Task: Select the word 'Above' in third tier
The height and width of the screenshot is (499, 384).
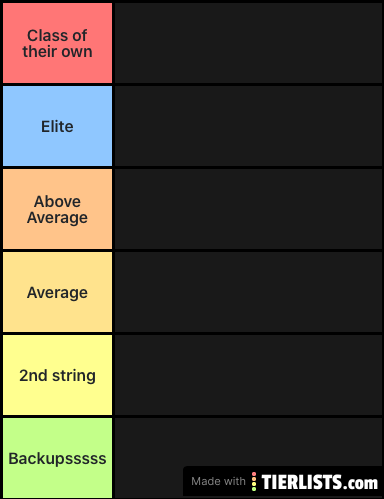Action: click(x=57, y=202)
